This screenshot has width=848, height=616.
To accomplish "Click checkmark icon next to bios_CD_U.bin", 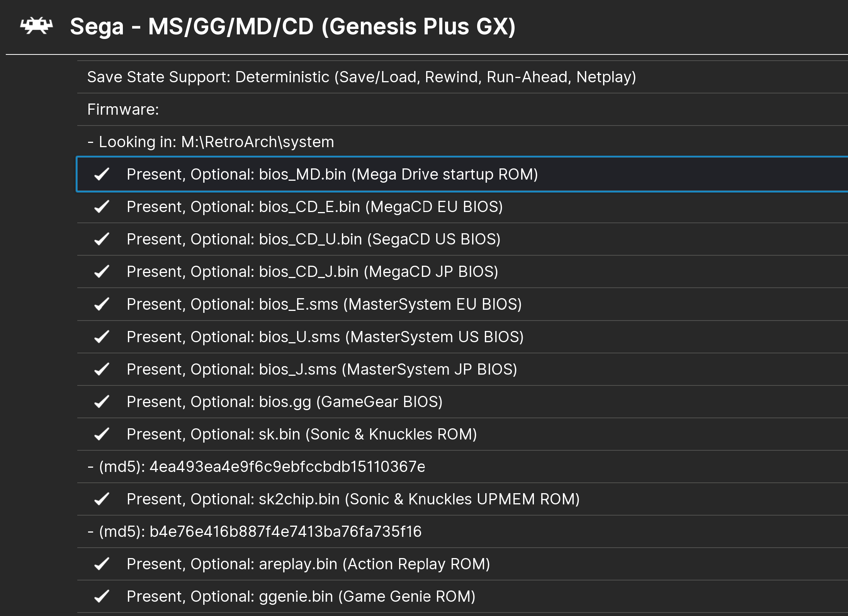I will [x=102, y=239].
